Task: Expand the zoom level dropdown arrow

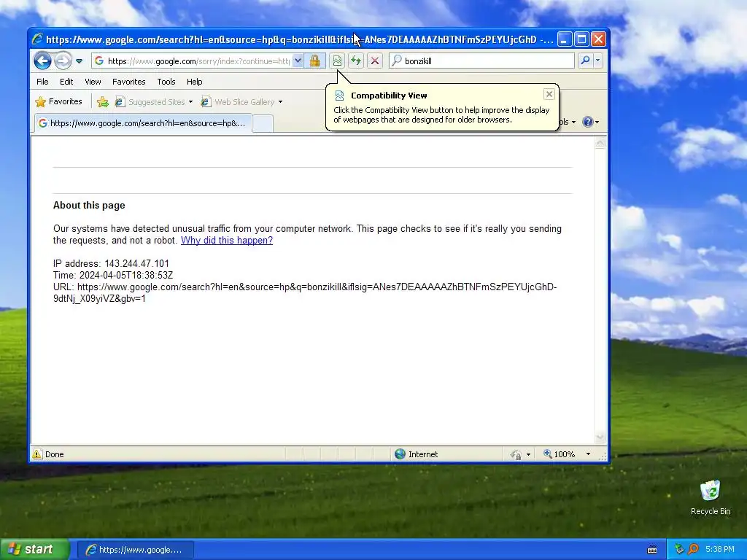Action: click(589, 454)
